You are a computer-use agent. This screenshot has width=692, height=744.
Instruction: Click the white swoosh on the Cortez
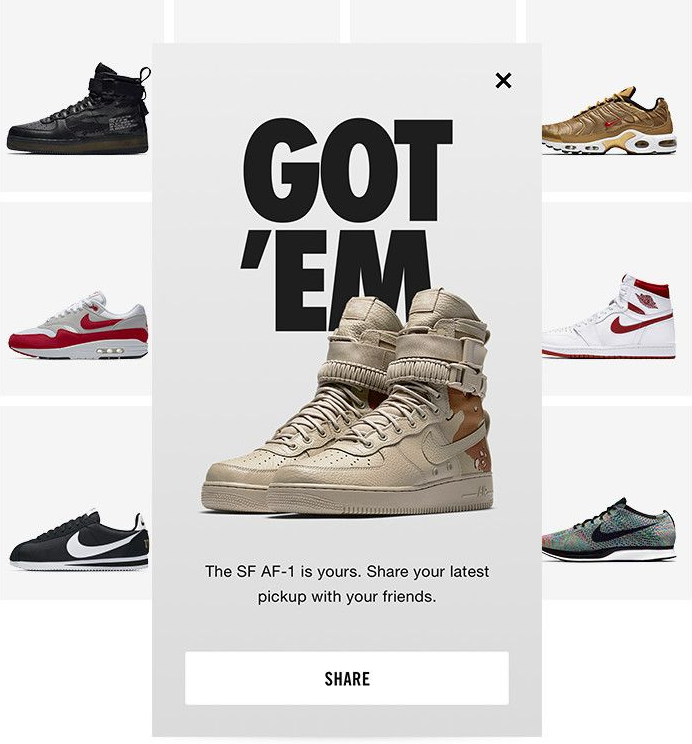102,543
